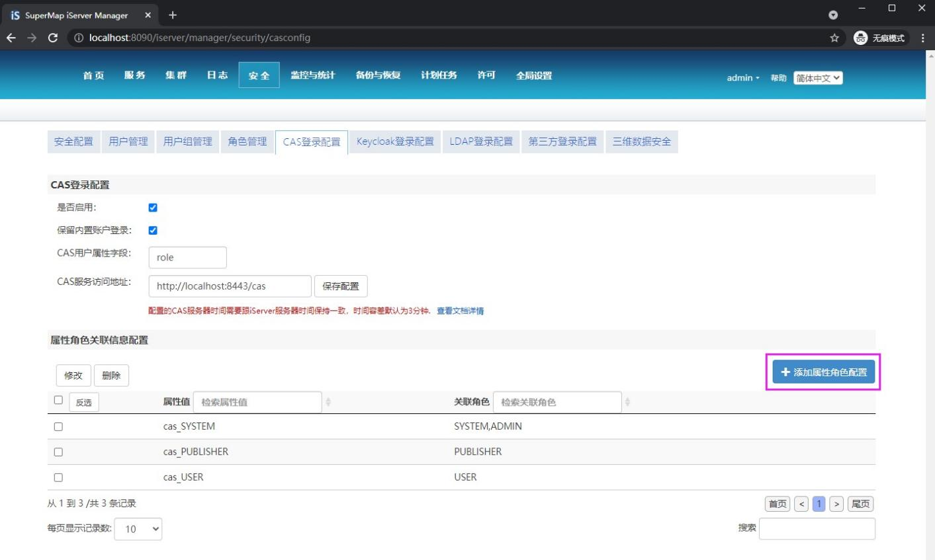Switch to the 角色管理 tab
The height and width of the screenshot is (560, 935).
(247, 141)
